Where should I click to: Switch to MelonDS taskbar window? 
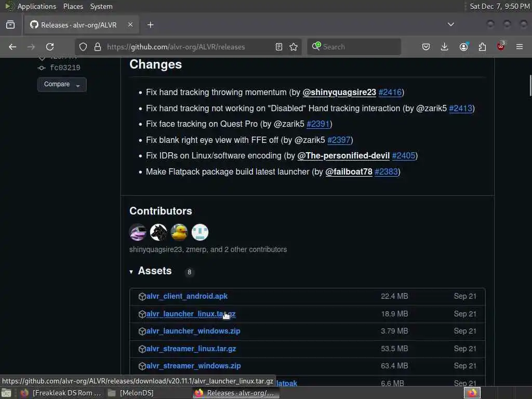131,393
